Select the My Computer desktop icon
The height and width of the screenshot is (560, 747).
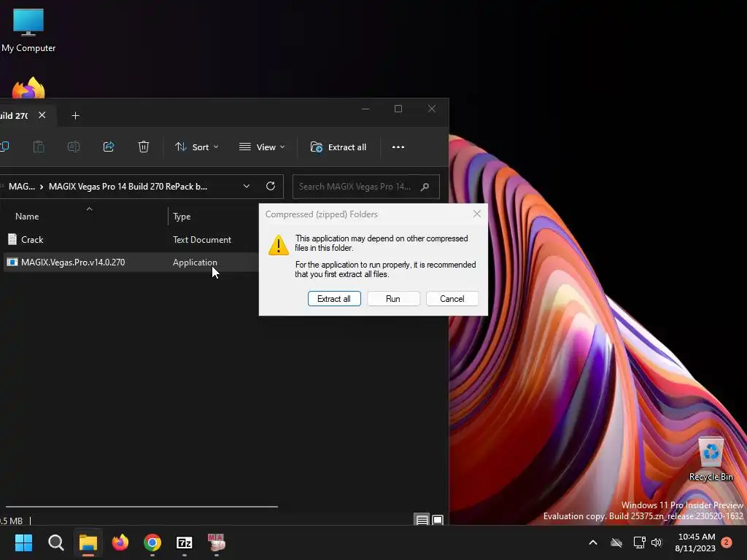pyautogui.click(x=28, y=31)
